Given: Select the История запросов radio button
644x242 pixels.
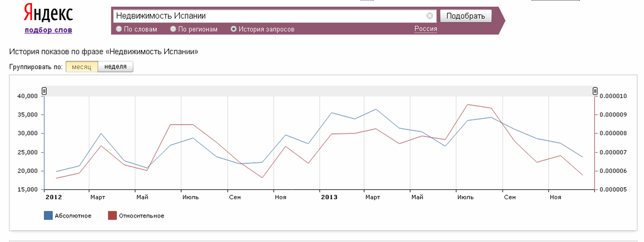Looking at the screenshot, I should point(234,29).
